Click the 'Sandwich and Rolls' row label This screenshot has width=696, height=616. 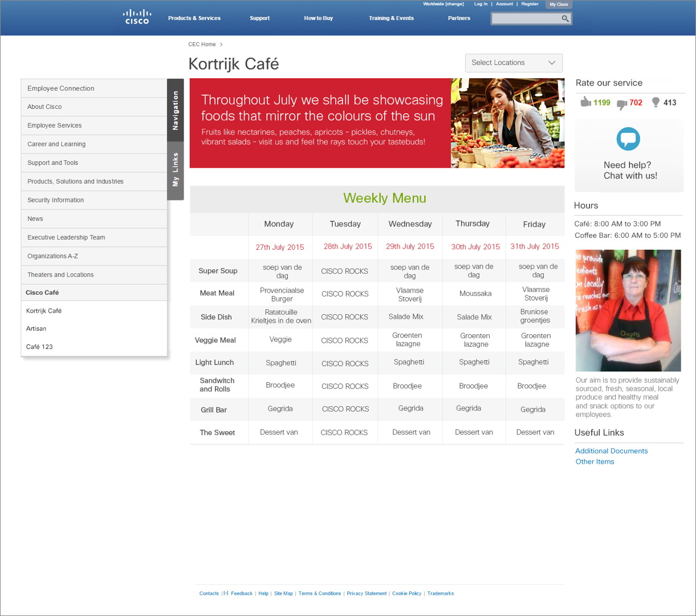[217, 385]
